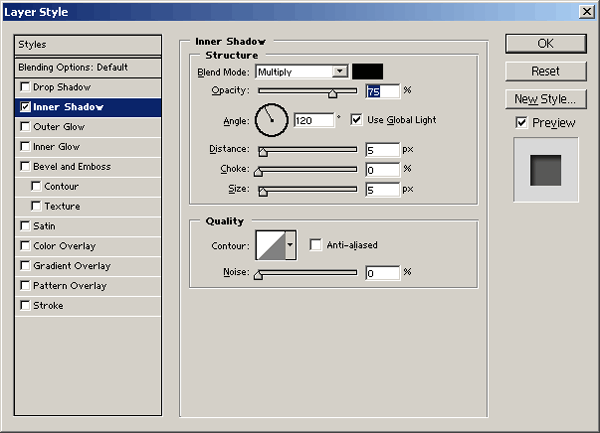
Task: Click the Distance slider handle
Action: 263,152
